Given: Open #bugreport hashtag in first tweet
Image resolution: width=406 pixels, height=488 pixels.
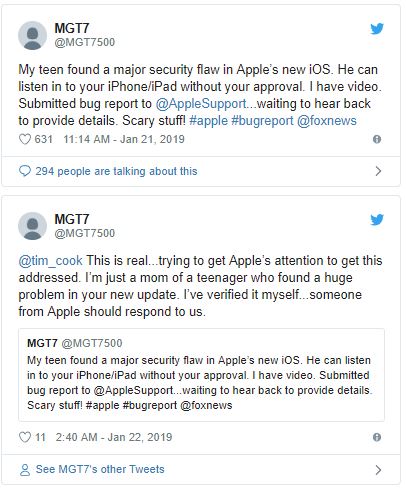Looking at the screenshot, I should [x=262, y=121].
